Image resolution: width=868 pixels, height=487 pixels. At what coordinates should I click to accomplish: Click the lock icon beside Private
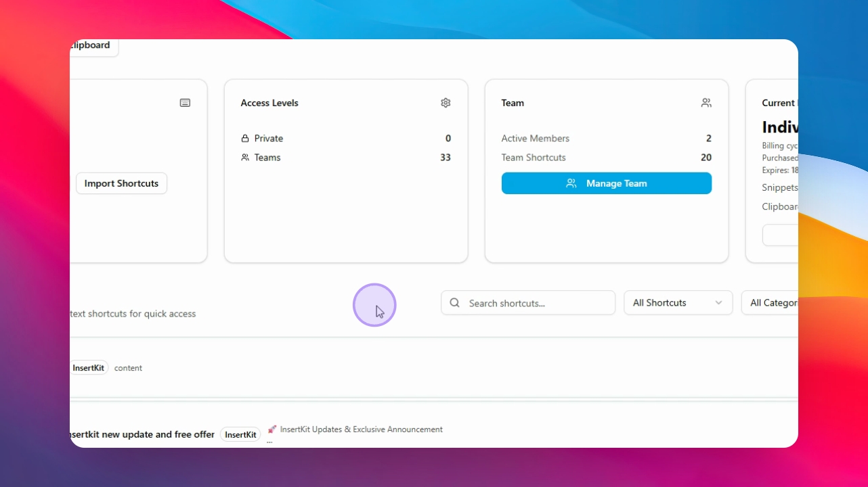245,138
